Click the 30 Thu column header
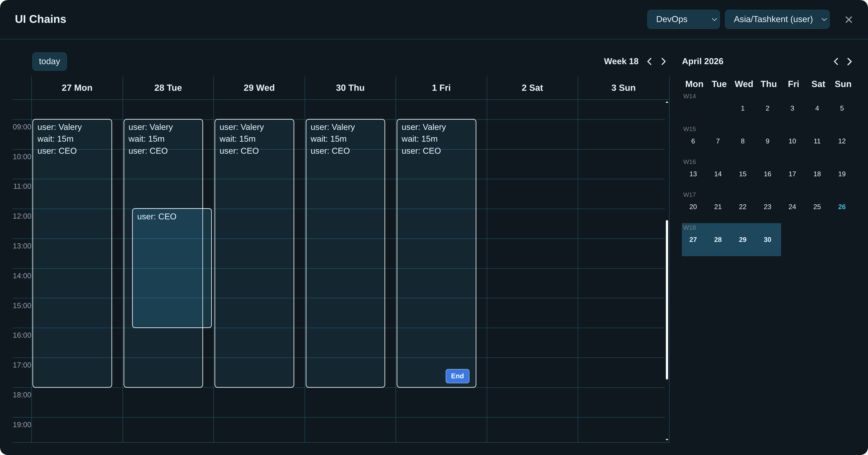Image resolution: width=868 pixels, height=455 pixels. (350, 88)
